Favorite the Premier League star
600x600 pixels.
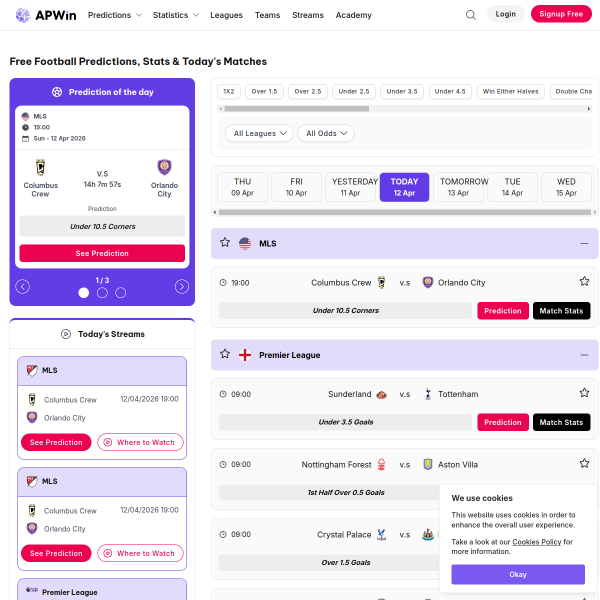pos(225,354)
